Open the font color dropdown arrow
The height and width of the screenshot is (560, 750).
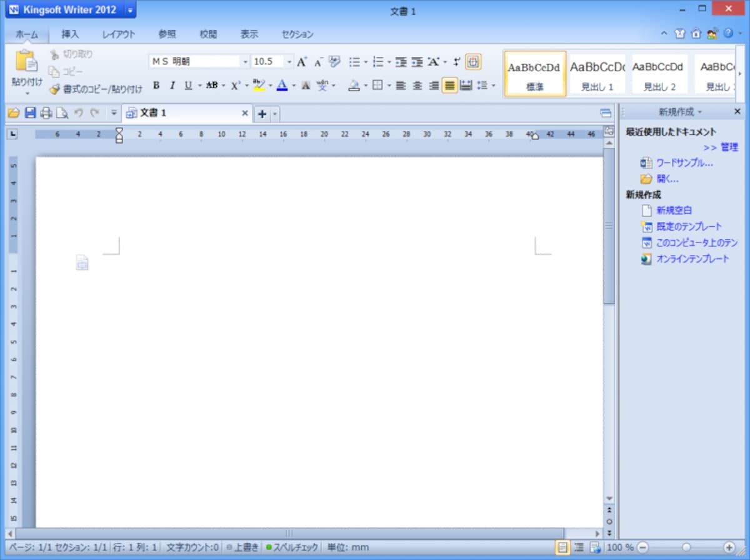[x=294, y=85]
